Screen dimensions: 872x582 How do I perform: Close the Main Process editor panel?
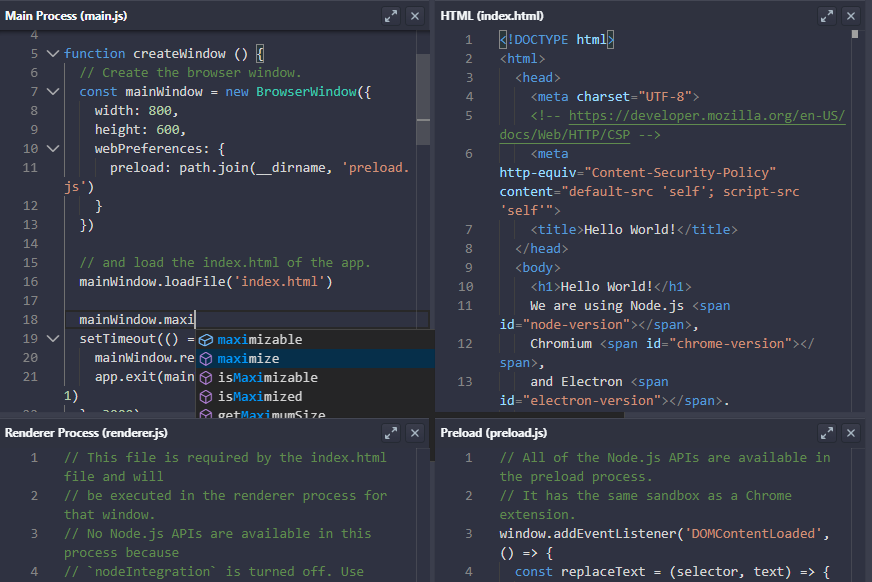[415, 15]
